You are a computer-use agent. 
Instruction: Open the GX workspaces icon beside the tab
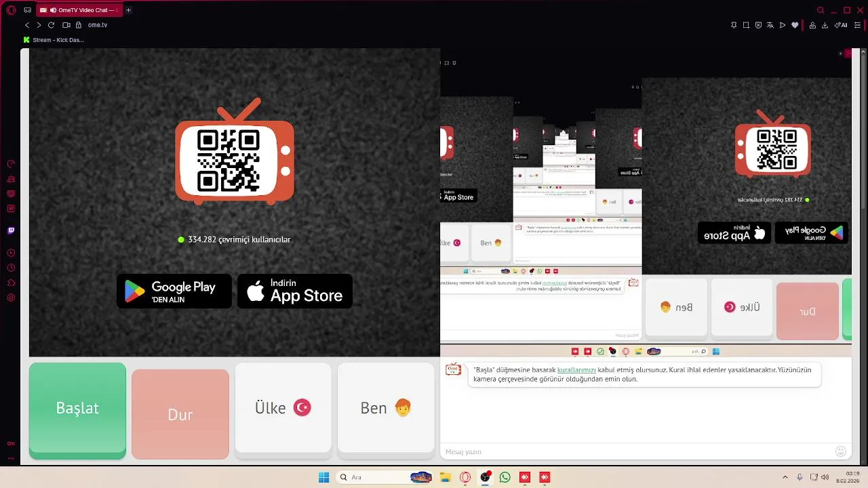27,10
